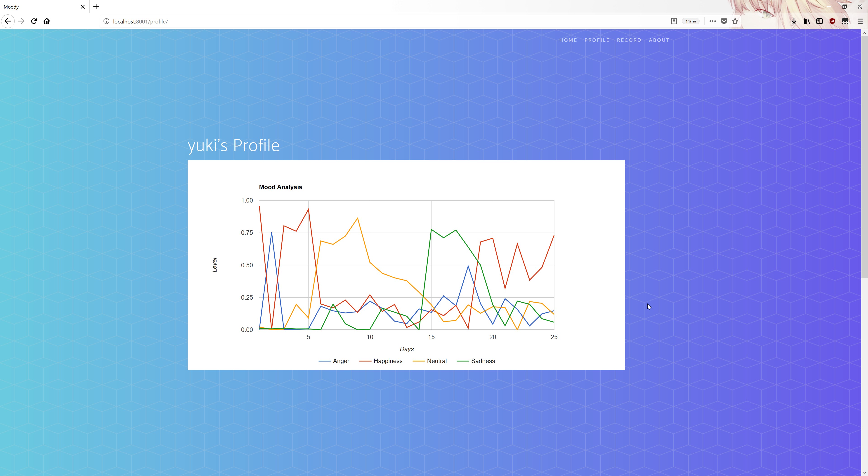868x476 pixels.
Task: Toggle the sidebar view
Action: pos(819,21)
